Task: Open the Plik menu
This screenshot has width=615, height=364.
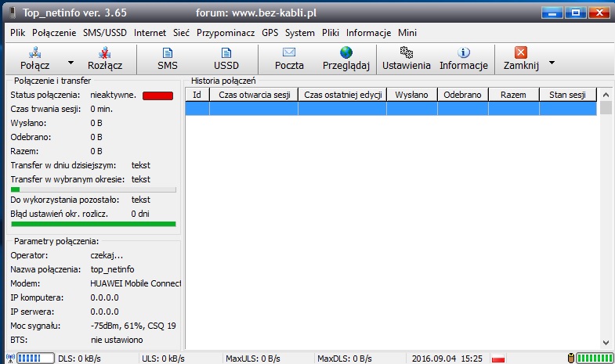Action: point(18,33)
